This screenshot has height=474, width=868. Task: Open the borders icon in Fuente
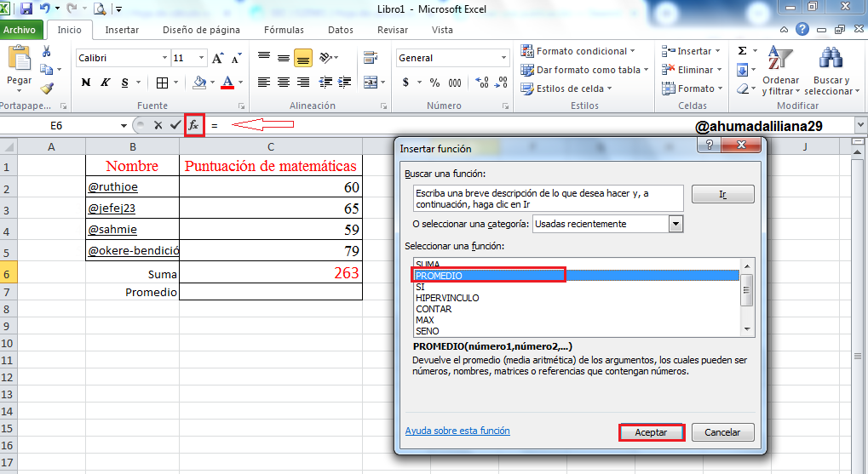click(x=162, y=83)
